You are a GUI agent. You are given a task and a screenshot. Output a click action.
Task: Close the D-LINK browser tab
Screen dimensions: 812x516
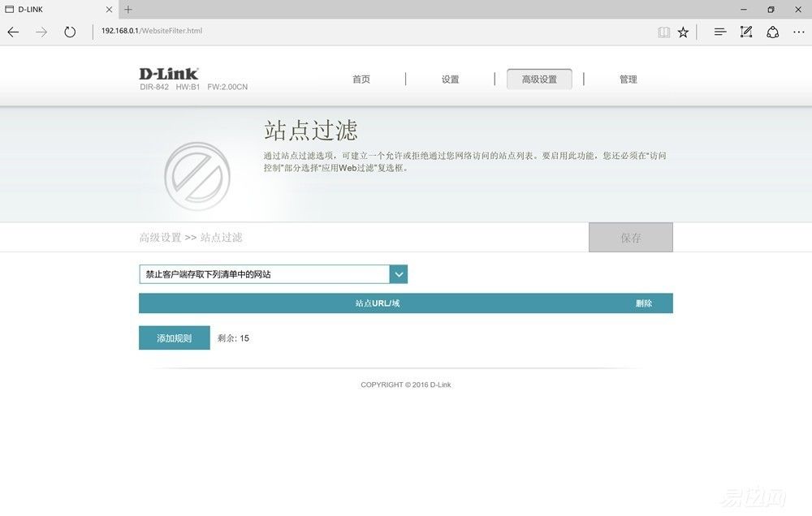tap(109, 9)
